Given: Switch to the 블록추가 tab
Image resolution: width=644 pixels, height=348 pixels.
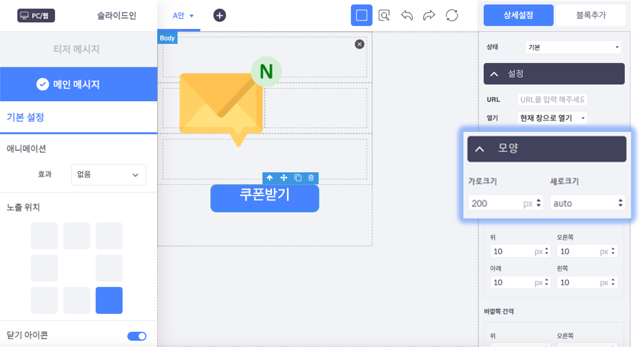Looking at the screenshot, I should click(591, 15).
